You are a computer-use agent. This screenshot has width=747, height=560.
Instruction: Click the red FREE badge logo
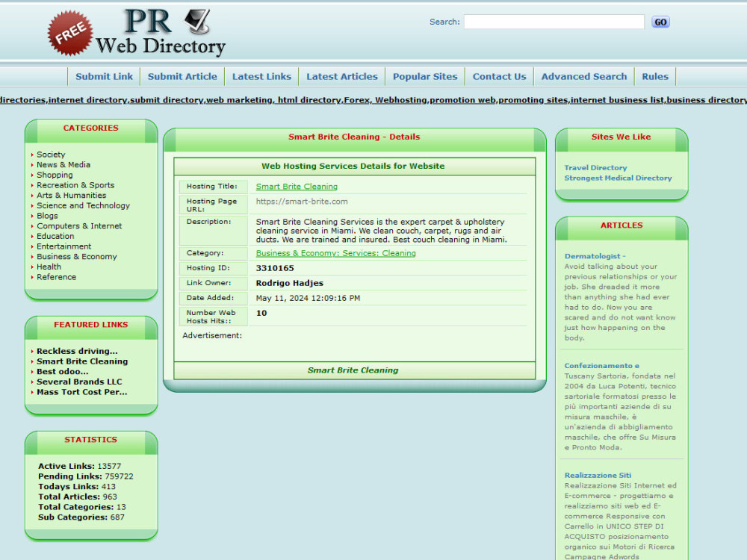tap(70, 33)
